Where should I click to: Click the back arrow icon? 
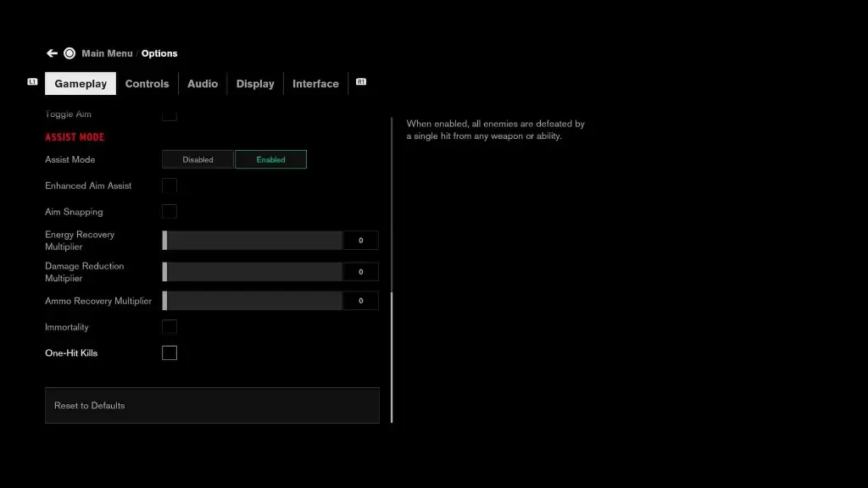(x=52, y=53)
